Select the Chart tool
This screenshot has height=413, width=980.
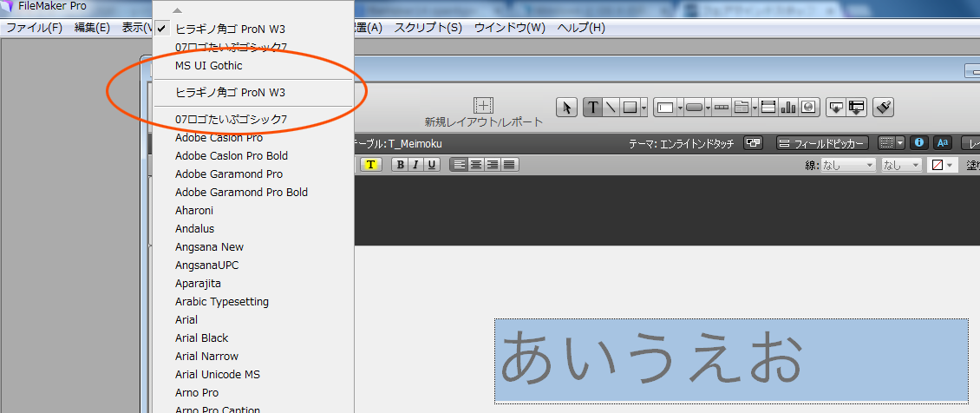pos(788,108)
